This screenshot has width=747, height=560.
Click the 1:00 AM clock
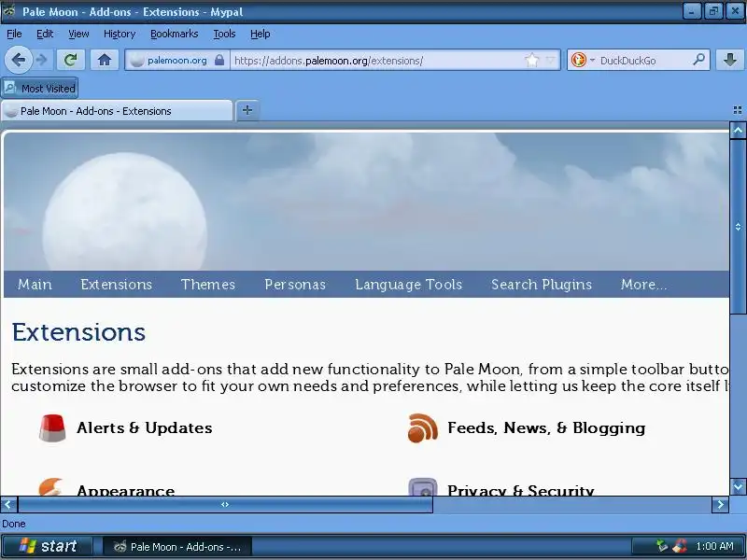pos(714,546)
